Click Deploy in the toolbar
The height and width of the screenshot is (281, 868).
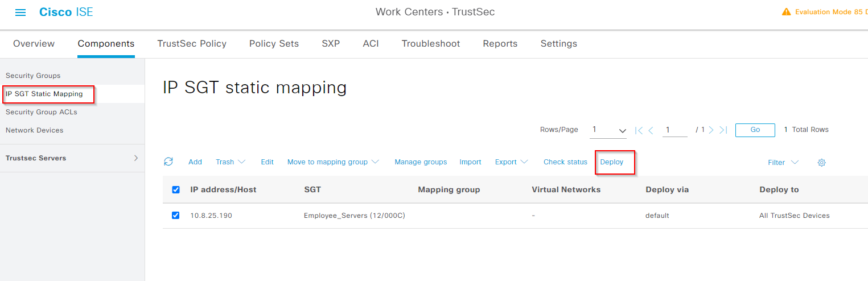click(612, 162)
